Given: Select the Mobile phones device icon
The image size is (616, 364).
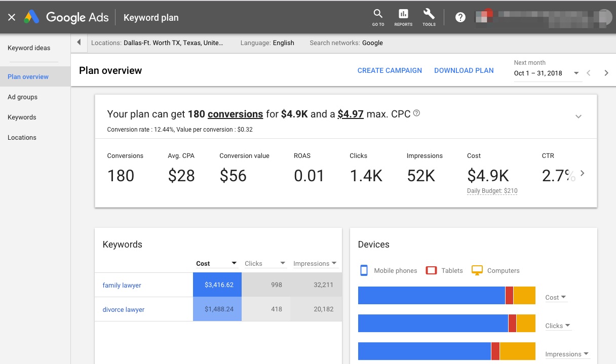Looking at the screenshot, I should [x=363, y=270].
